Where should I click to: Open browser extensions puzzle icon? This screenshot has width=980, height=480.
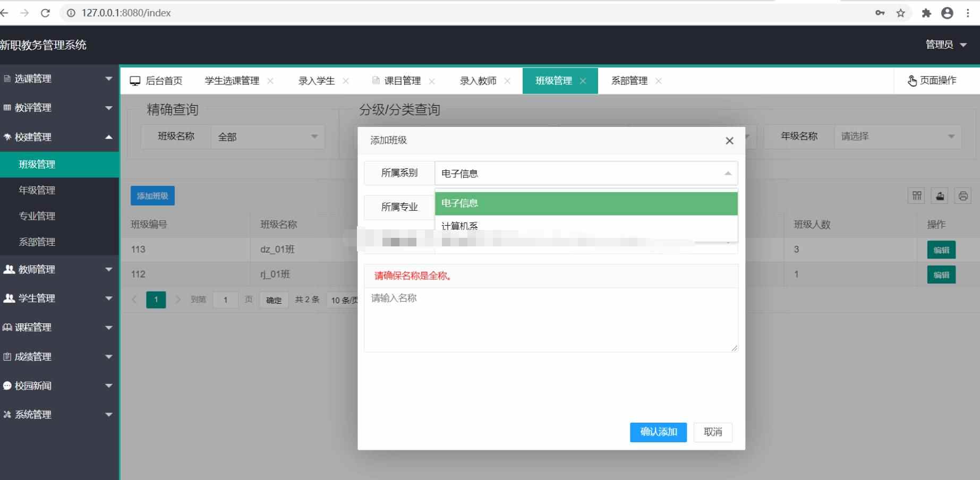click(926, 13)
